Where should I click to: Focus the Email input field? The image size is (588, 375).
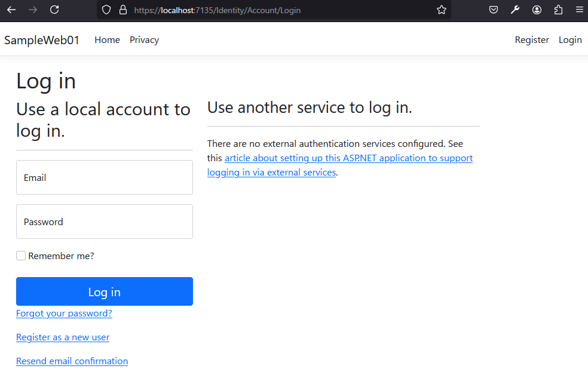tap(105, 177)
